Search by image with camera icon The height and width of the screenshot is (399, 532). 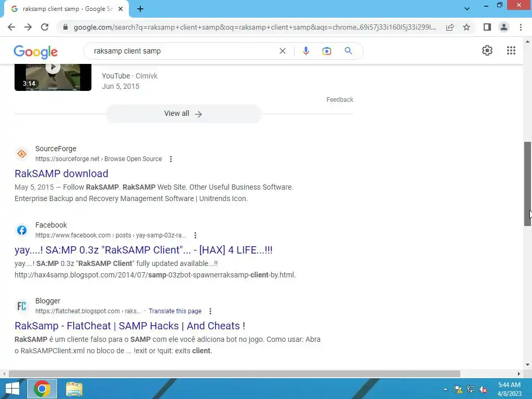pos(327,51)
